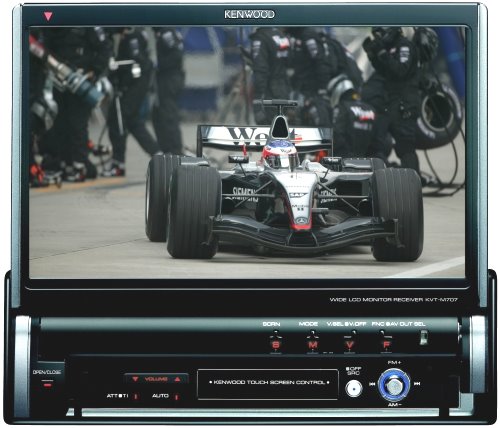
Task: Skip to previous track icon
Action: pyautogui.click(x=372, y=384)
